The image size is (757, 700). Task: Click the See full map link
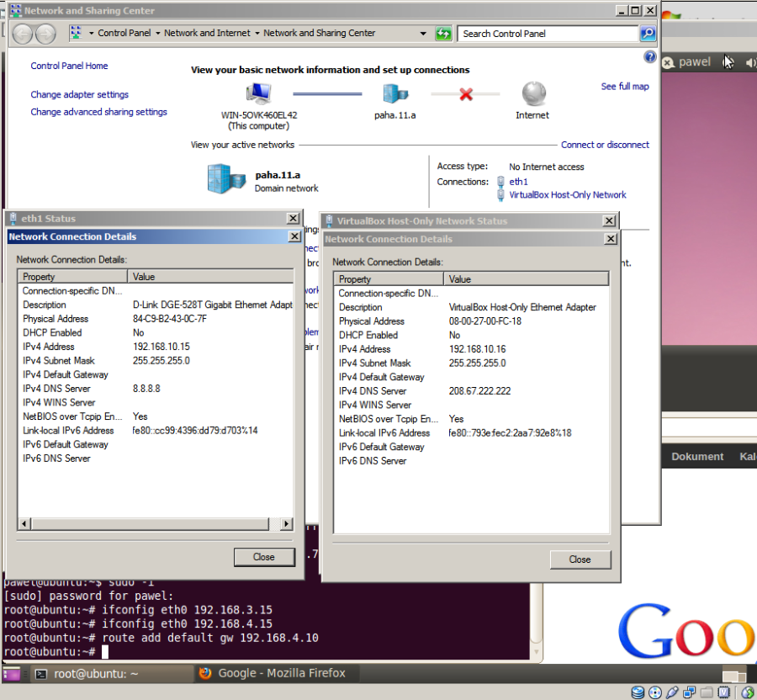625,87
